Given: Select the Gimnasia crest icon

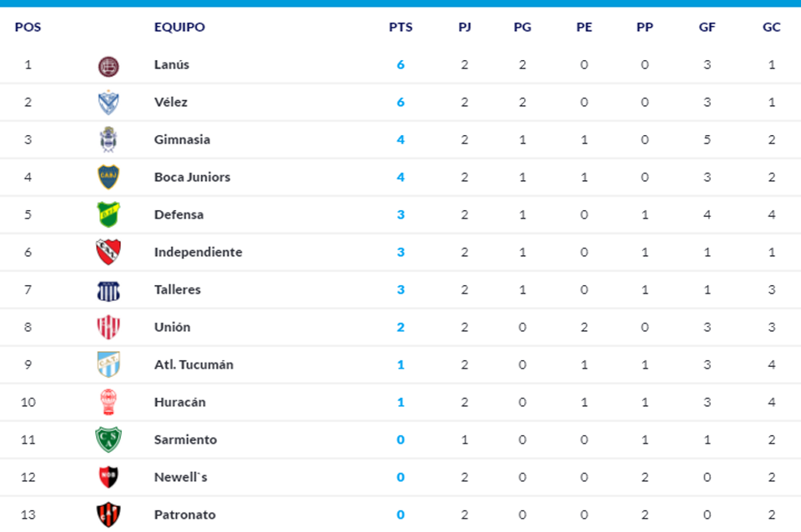Looking at the screenshot, I should click(x=108, y=140).
